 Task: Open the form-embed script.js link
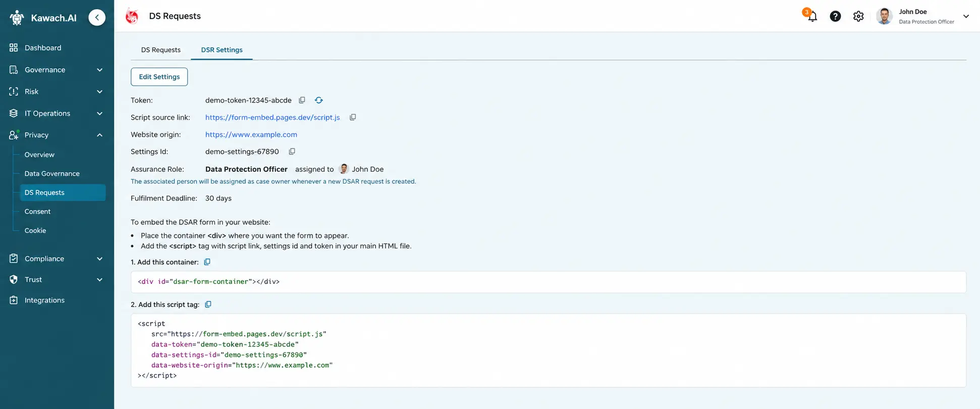pyautogui.click(x=273, y=117)
